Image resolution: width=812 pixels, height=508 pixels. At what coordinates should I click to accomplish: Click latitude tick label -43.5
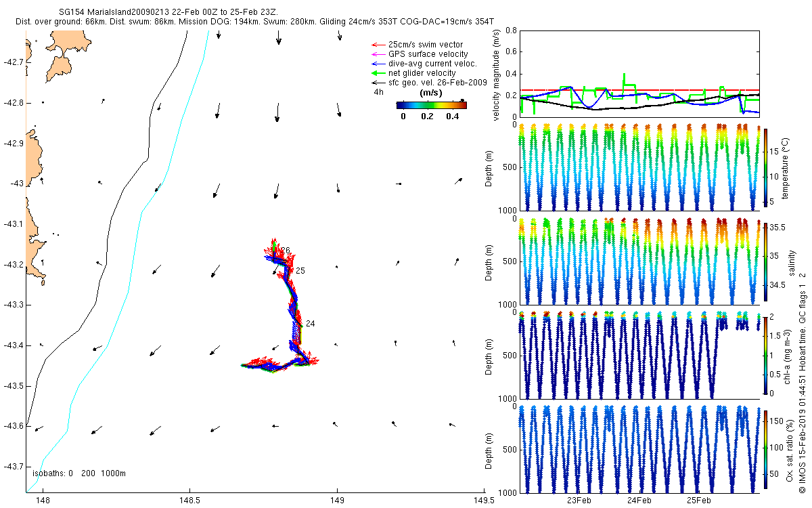[x=13, y=385]
